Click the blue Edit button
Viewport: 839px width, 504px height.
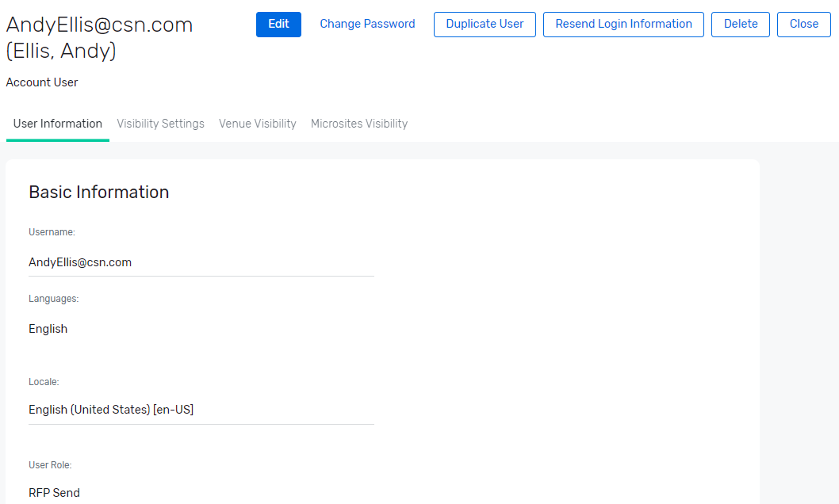tap(278, 25)
